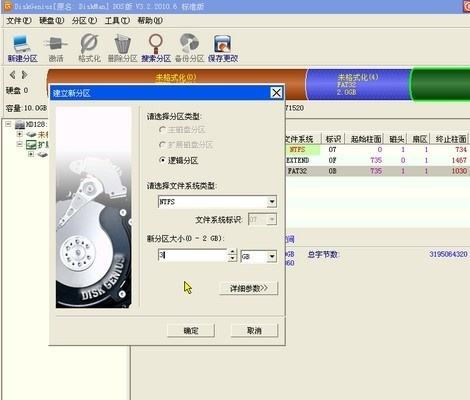Image resolution: width=470 pixels, height=400 pixels.
Task: Expand the unformatted partition tree node
Action: (20, 134)
